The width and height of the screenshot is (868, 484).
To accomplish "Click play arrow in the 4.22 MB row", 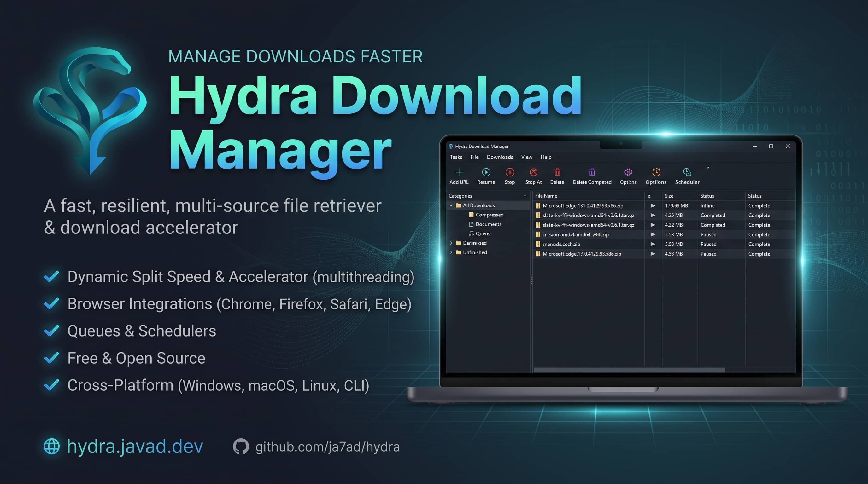I will pyautogui.click(x=653, y=225).
